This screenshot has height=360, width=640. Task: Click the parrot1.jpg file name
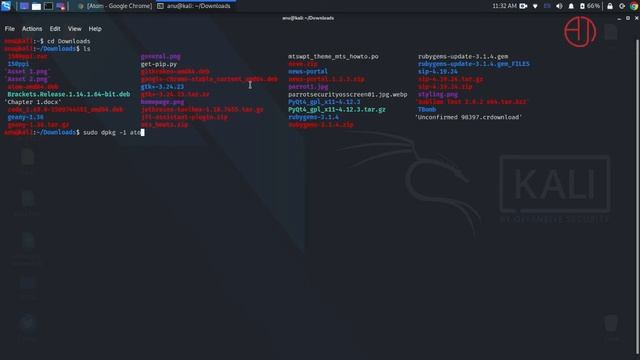[308, 87]
